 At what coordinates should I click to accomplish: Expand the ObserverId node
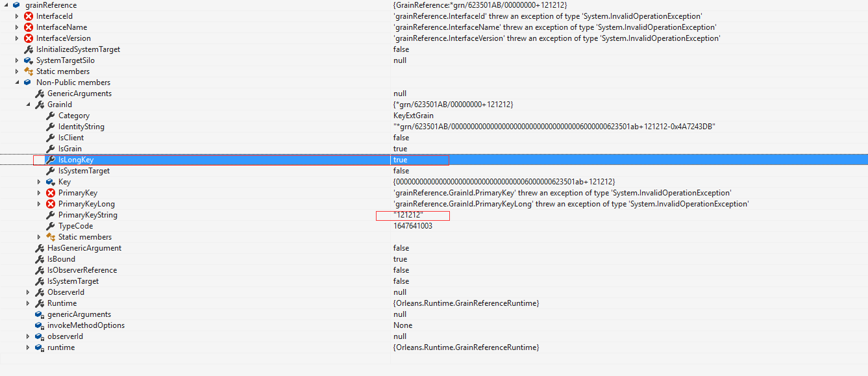(x=27, y=292)
